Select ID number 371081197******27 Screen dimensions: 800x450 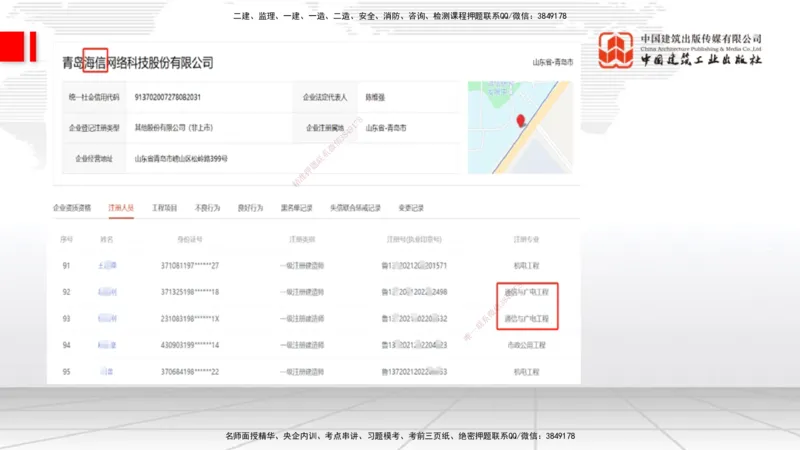click(190, 265)
